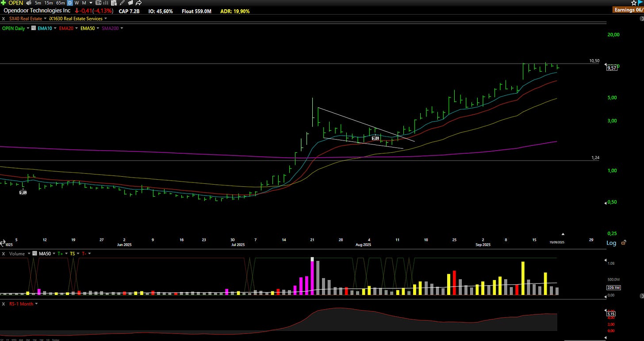Click the Tc text tool icon
Screen dimensions: 644x341
click(x=98, y=3)
